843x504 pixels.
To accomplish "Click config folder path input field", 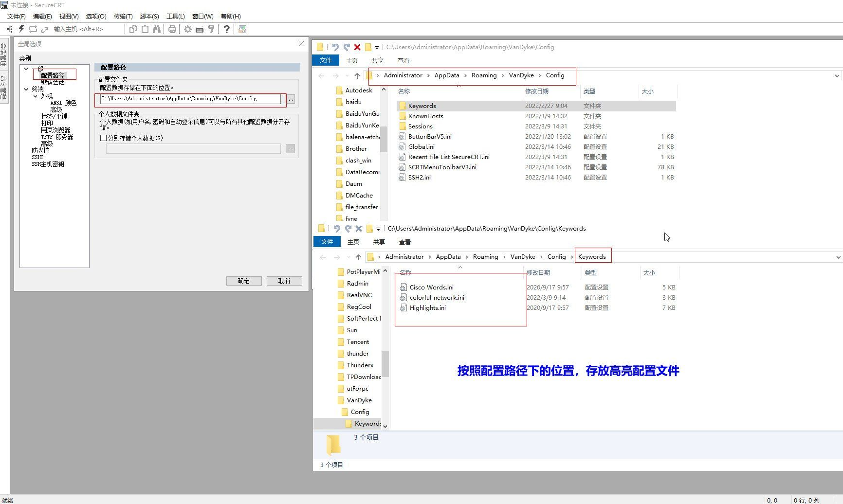I will 190,99.
